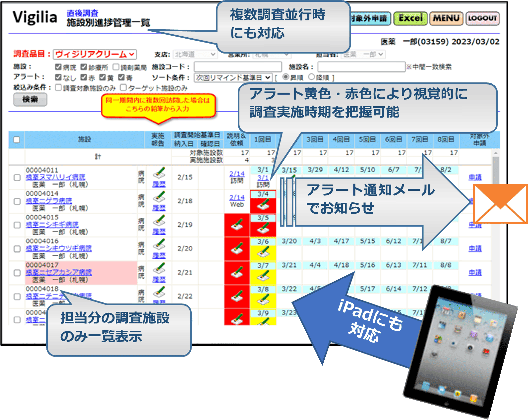Open report pencil for facility 00004011

[159, 173]
